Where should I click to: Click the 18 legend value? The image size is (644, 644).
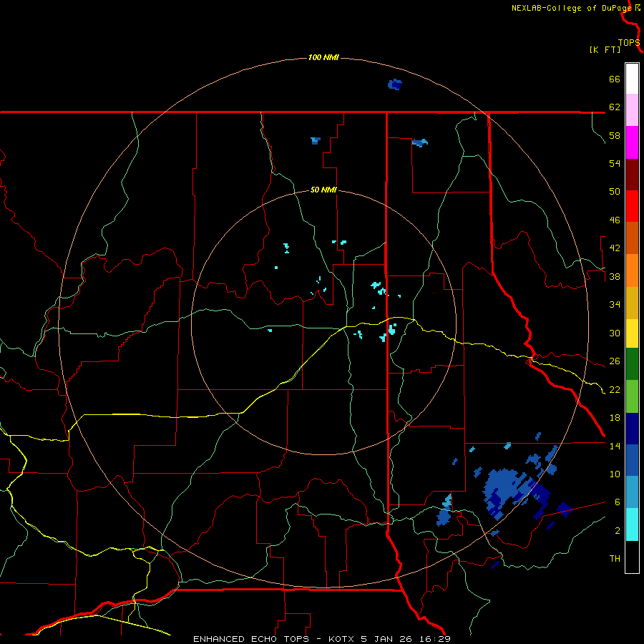(x=615, y=418)
